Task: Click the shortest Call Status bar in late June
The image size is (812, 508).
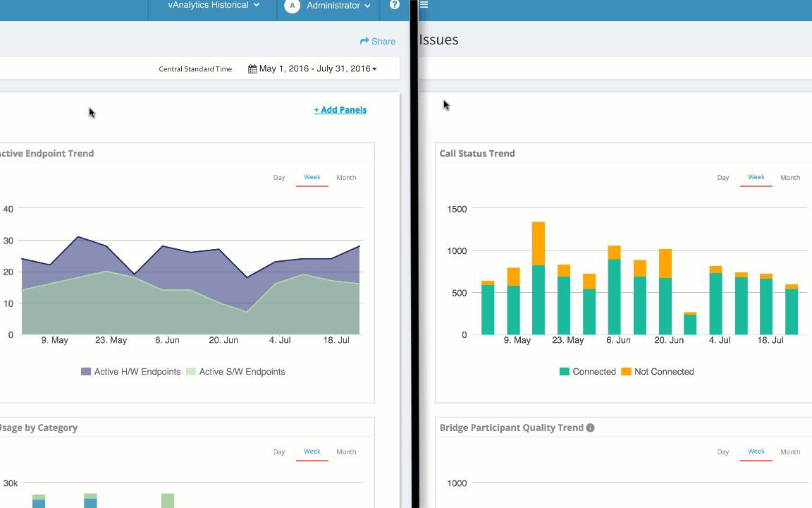Action: click(690, 323)
